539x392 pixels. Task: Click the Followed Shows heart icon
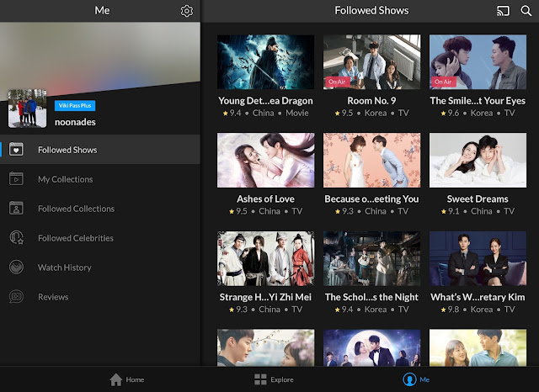pyautogui.click(x=16, y=150)
